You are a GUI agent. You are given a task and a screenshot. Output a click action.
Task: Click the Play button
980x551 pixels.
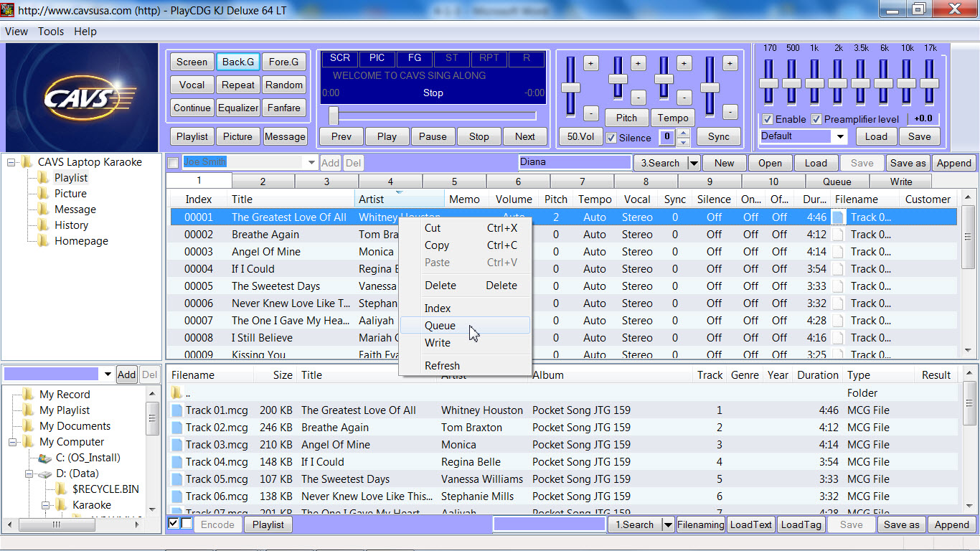(x=387, y=136)
